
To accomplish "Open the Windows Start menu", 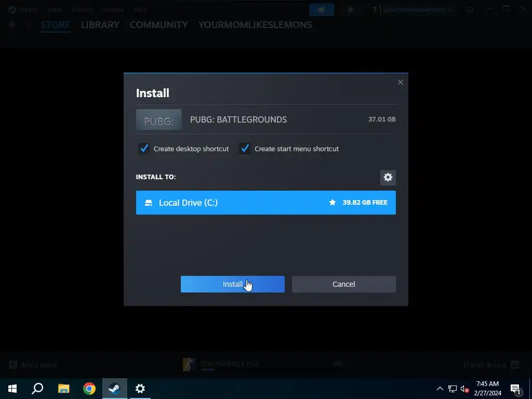I will [12, 389].
